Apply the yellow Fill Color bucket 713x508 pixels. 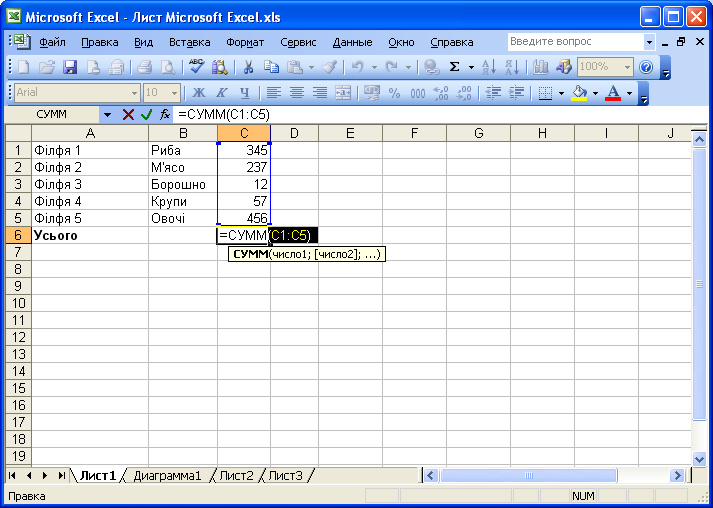[x=579, y=94]
